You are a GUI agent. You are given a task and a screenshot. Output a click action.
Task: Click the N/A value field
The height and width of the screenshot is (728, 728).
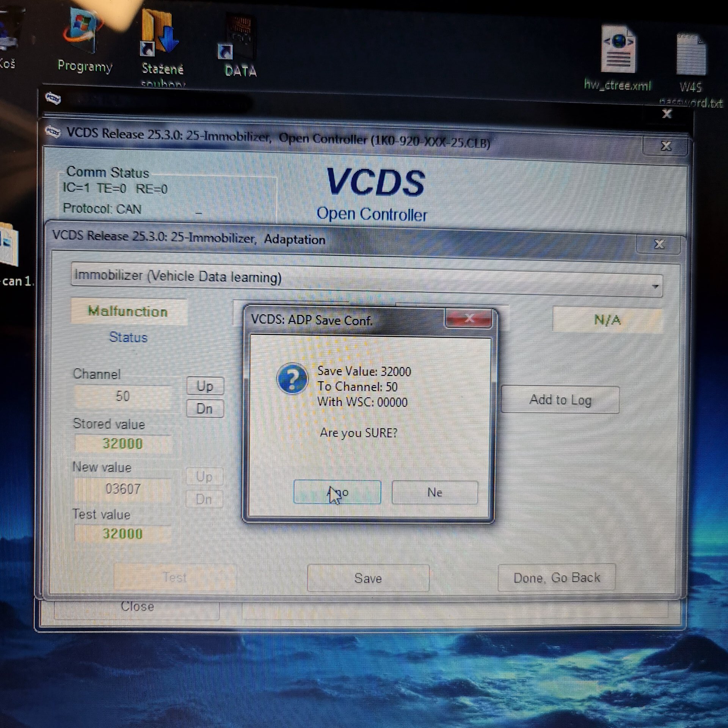(607, 320)
